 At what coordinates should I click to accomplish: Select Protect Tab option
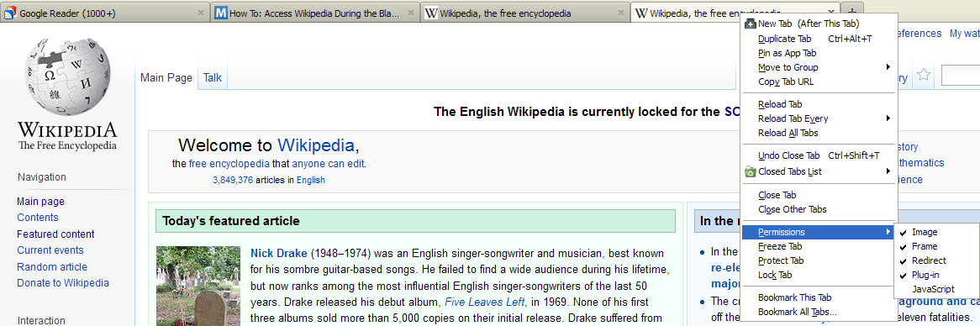click(819, 260)
